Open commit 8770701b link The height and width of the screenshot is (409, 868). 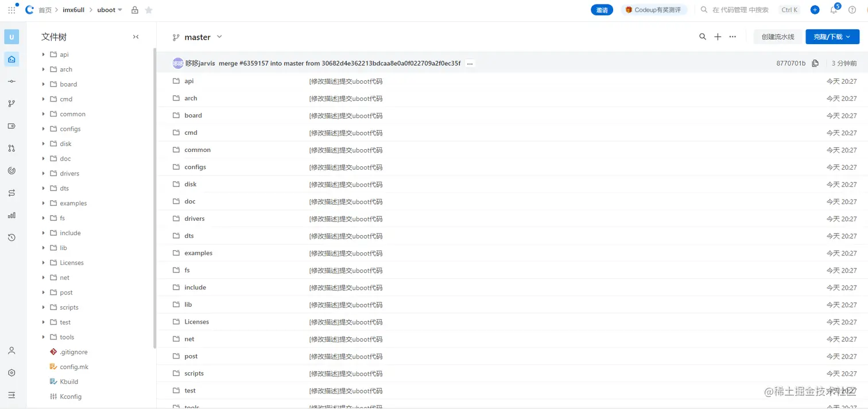[790, 64]
